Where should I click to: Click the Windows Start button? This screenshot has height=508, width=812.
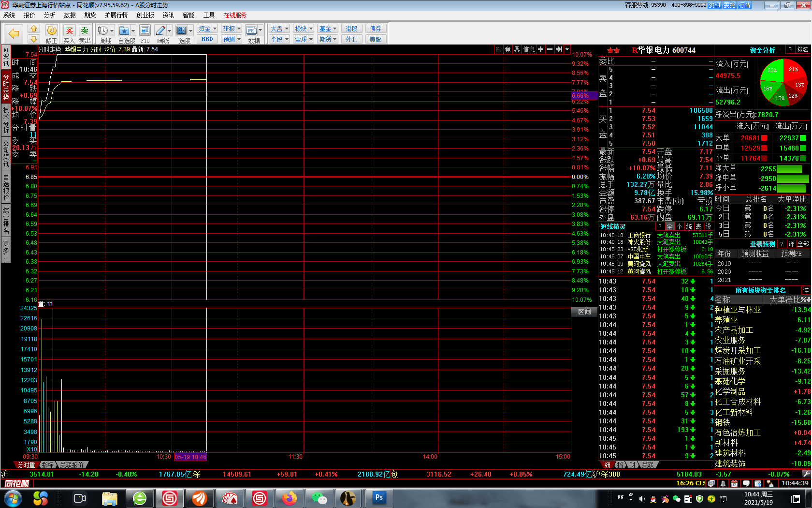pos(13,498)
